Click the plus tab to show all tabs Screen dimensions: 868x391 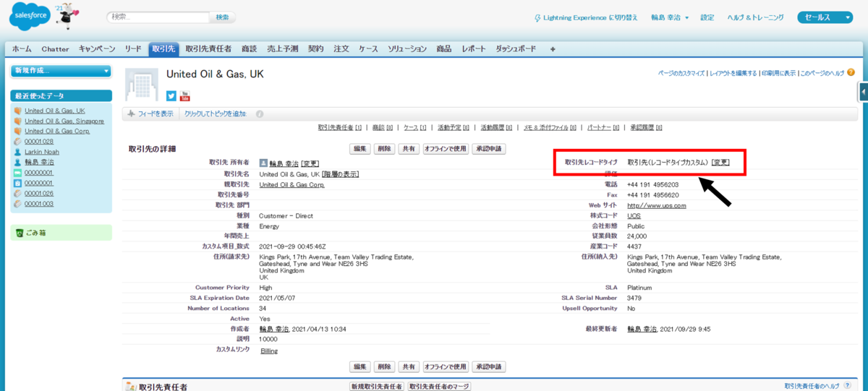[x=553, y=49]
